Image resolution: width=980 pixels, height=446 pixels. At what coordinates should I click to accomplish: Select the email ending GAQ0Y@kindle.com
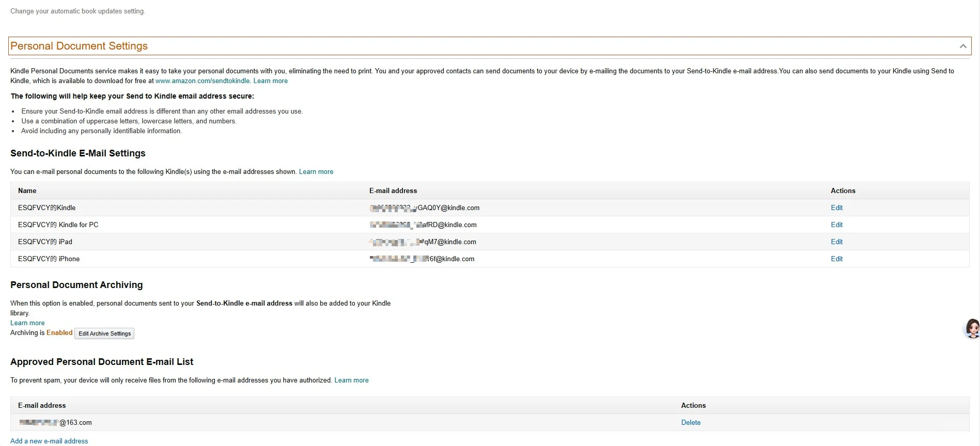[x=425, y=208]
